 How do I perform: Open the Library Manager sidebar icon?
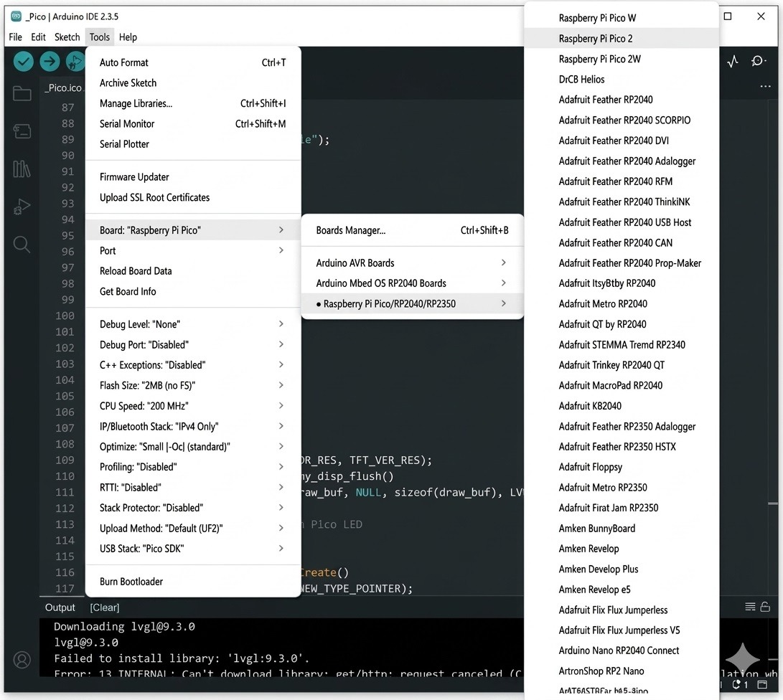(x=22, y=169)
